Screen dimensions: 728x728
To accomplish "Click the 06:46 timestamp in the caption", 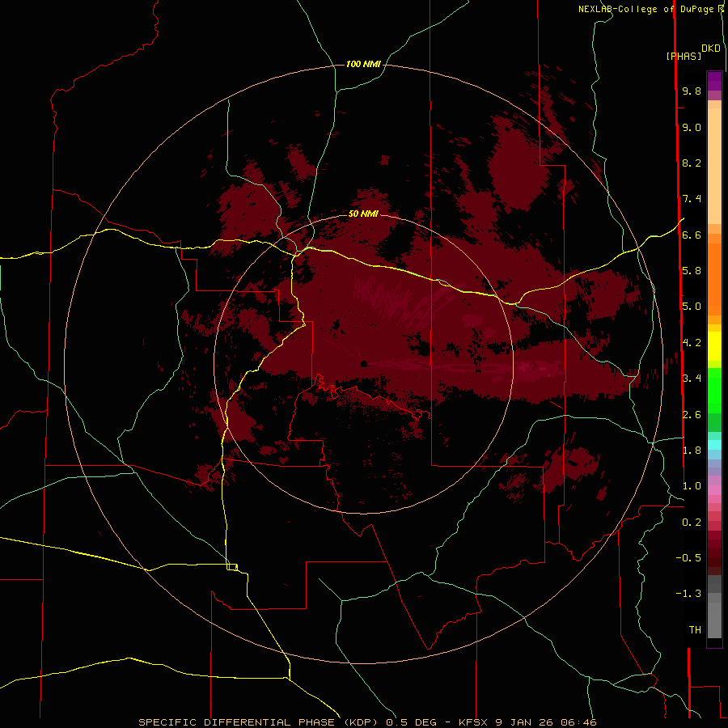I will click(578, 722).
